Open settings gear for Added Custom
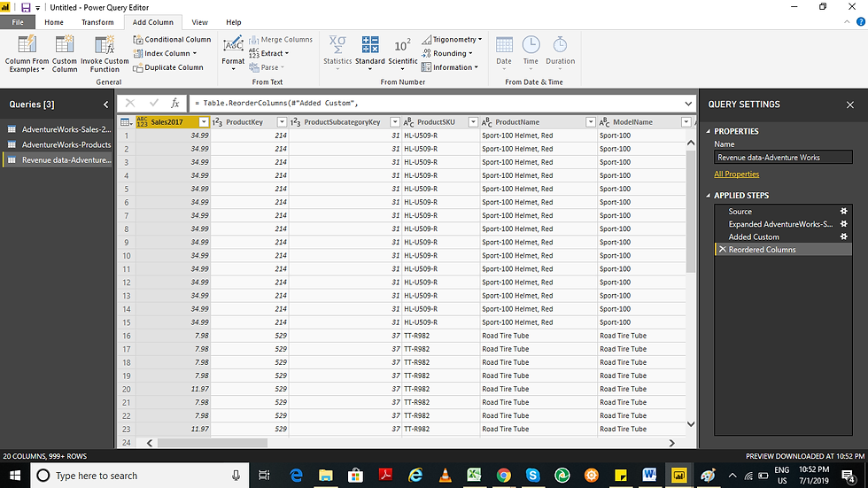This screenshot has width=868, height=488. pyautogui.click(x=843, y=236)
